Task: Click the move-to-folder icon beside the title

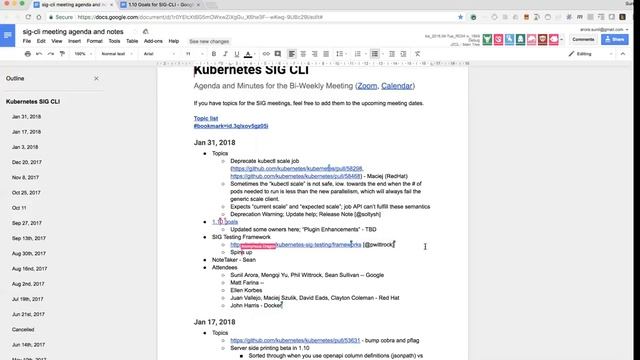Action: pos(145,32)
